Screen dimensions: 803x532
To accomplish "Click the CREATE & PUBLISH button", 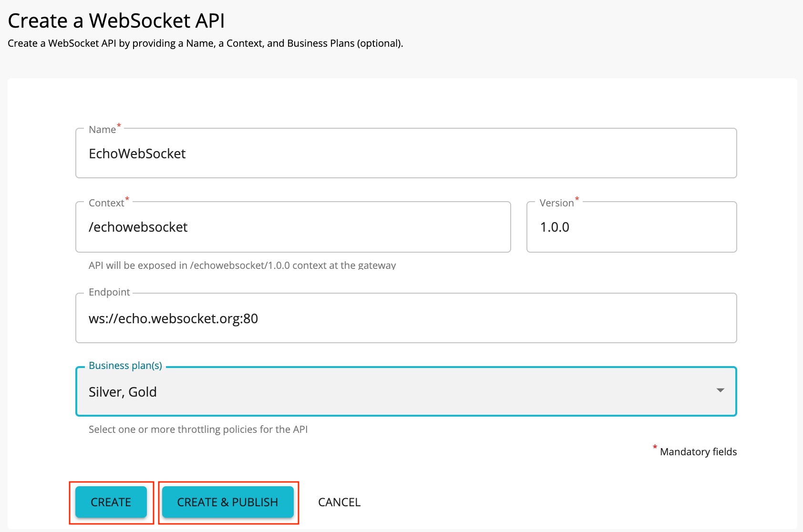I will pos(227,502).
